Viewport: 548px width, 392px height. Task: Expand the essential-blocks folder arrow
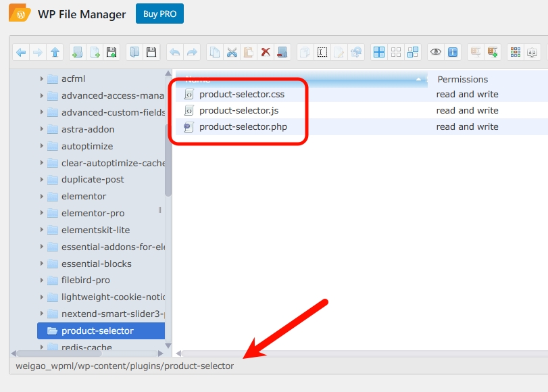pos(42,264)
